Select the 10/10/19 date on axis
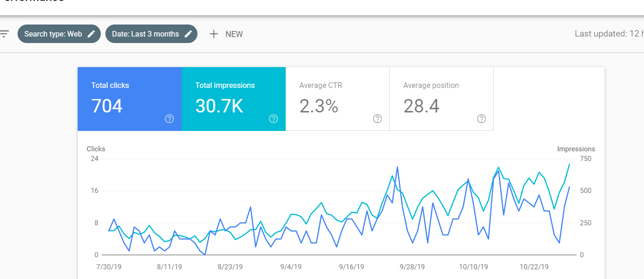The image size is (644, 279). click(x=473, y=267)
